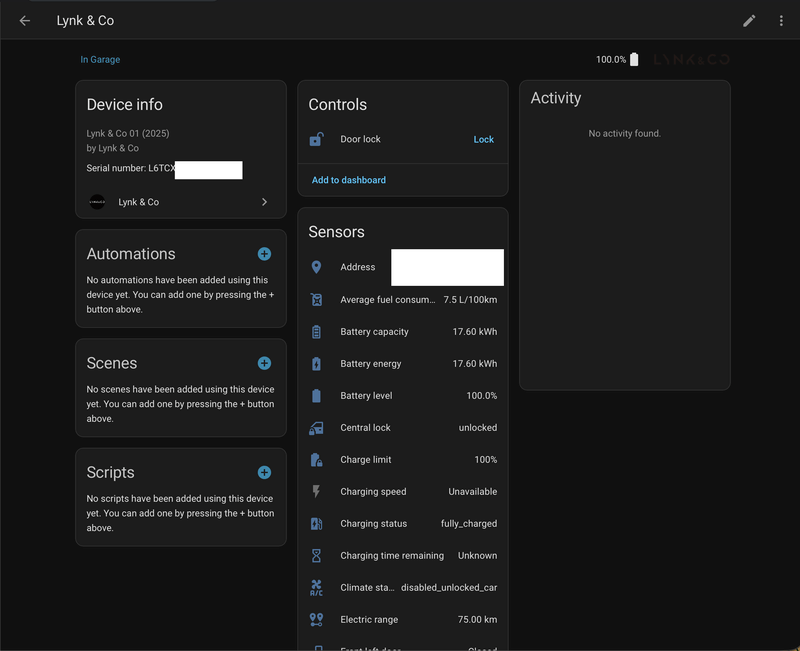
Task: Click the battery icon next to 100.0%
Action: point(634,59)
